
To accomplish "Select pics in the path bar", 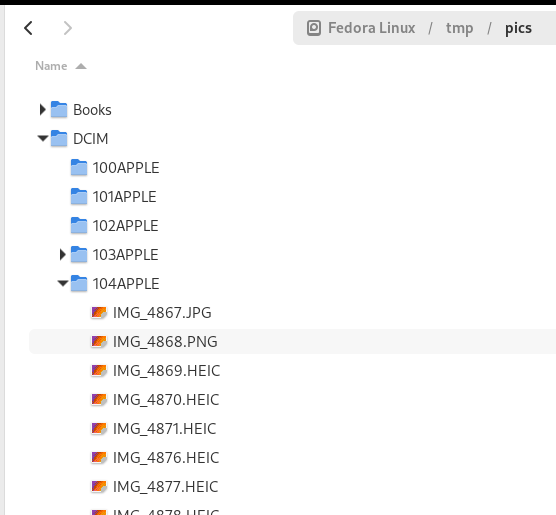I will coord(518,28).
